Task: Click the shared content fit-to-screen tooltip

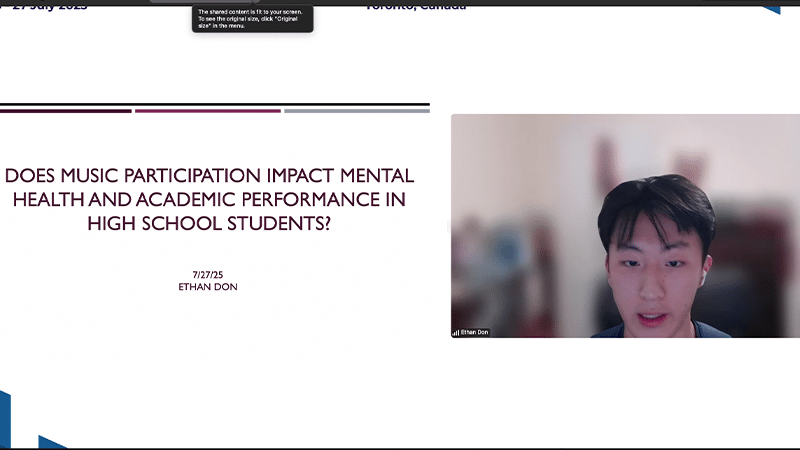Action: click(x=252, y=19)
